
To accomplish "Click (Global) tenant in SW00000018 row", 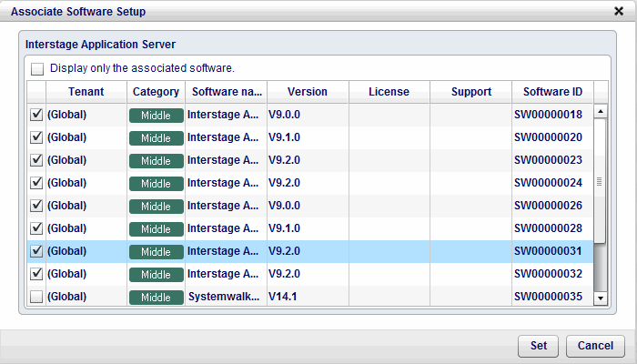I will click(x=67, y=115).
